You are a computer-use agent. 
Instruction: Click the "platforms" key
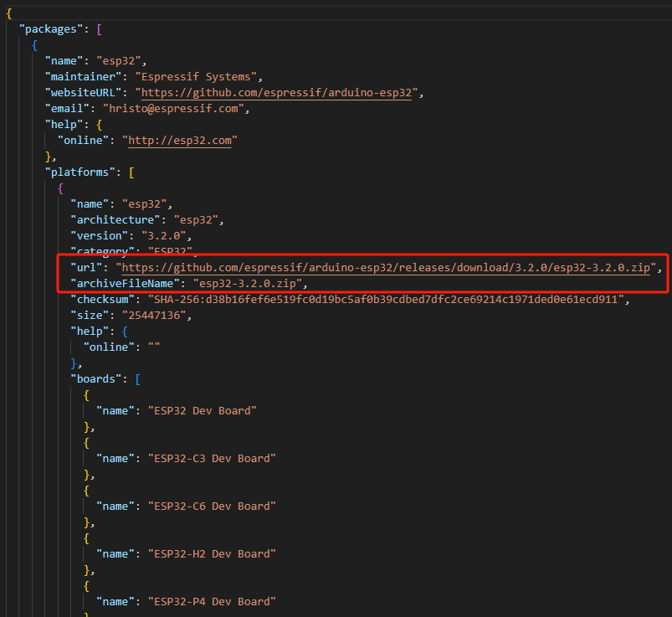(80, 172)
